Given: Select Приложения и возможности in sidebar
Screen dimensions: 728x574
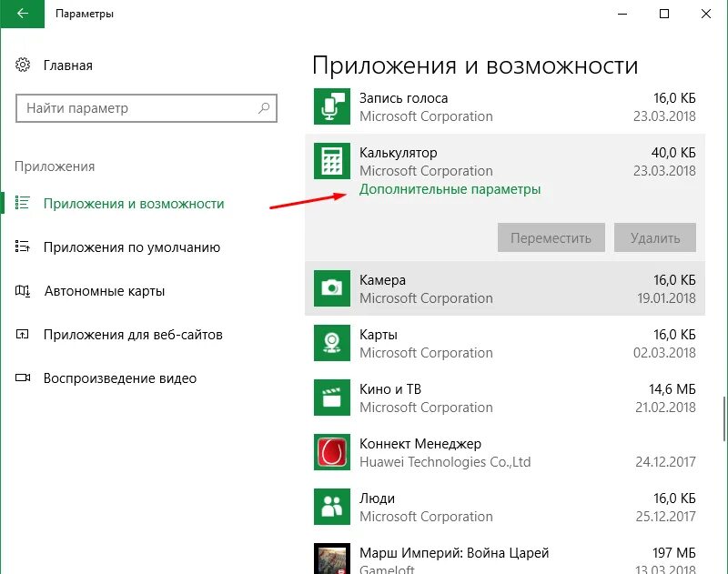Looking at the screenshot, I should pos(134,204).
